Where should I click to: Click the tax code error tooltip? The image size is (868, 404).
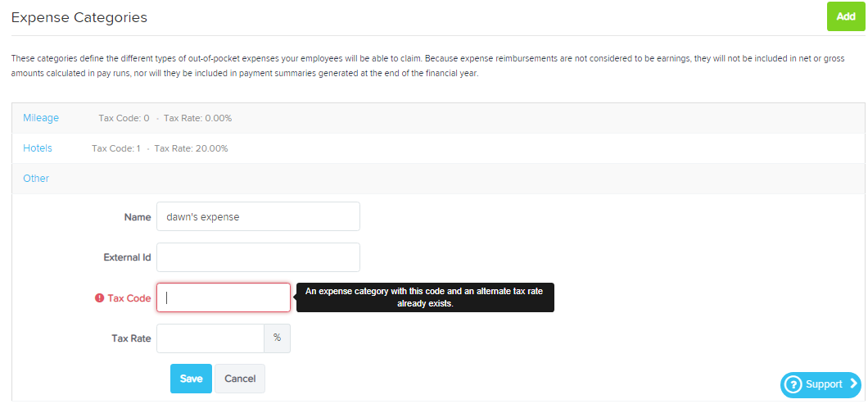[425, 297]
